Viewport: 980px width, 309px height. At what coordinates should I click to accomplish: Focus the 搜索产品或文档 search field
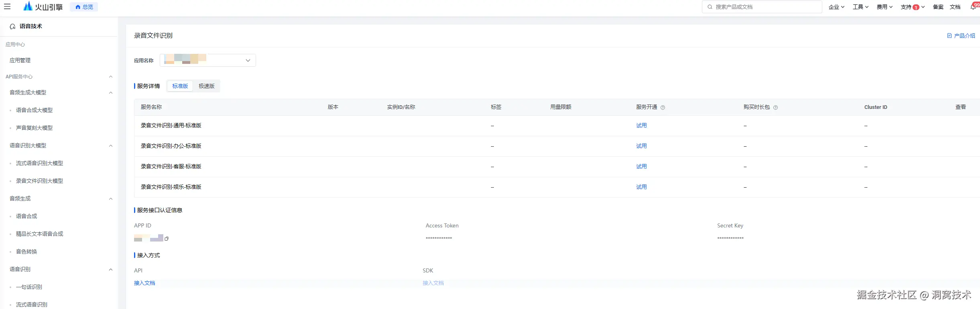762,7
